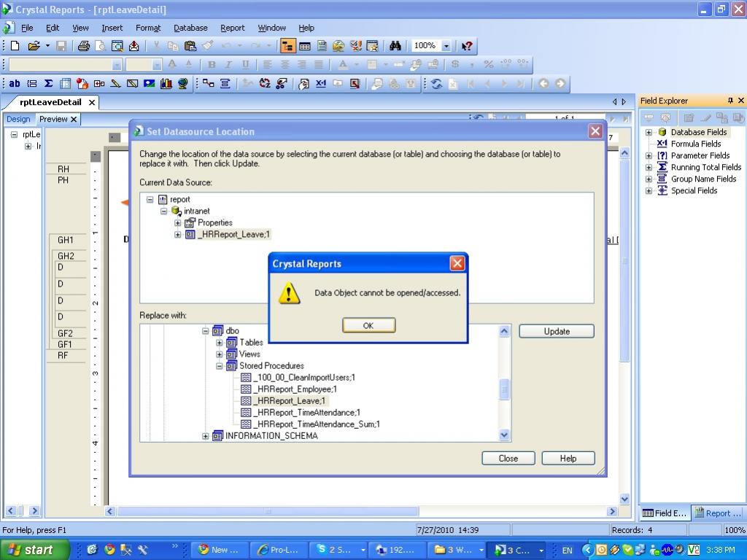The height and width of the screenshot is (560, 747).
Task: Select Special Fields in Field Explorer
Action: pyautogui.click(x=694, y=190)
